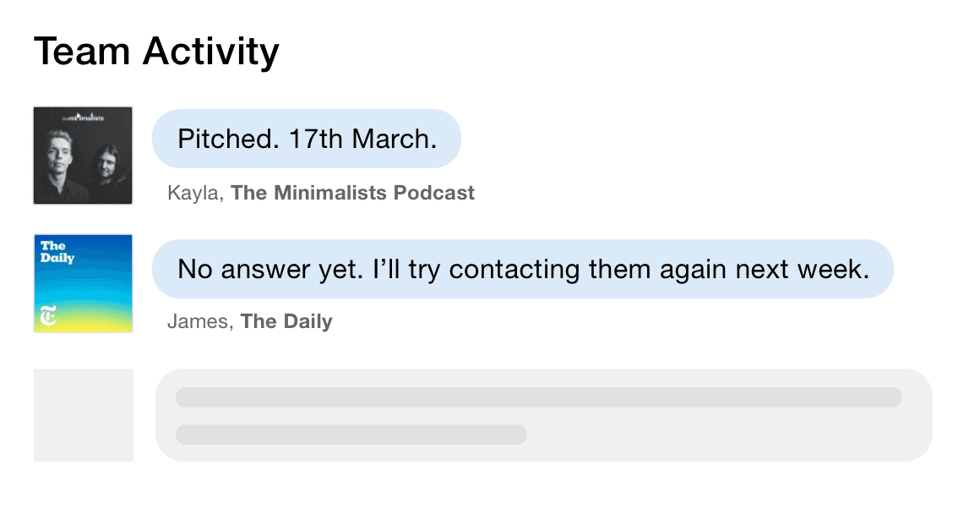
Task: Click James's name under his message
Action: pos(199,321)
